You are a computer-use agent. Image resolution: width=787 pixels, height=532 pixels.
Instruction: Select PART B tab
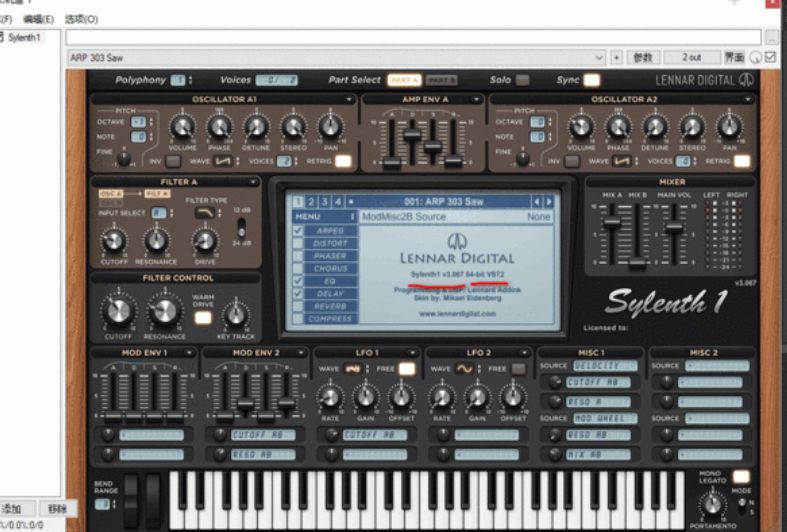point(442,80)
